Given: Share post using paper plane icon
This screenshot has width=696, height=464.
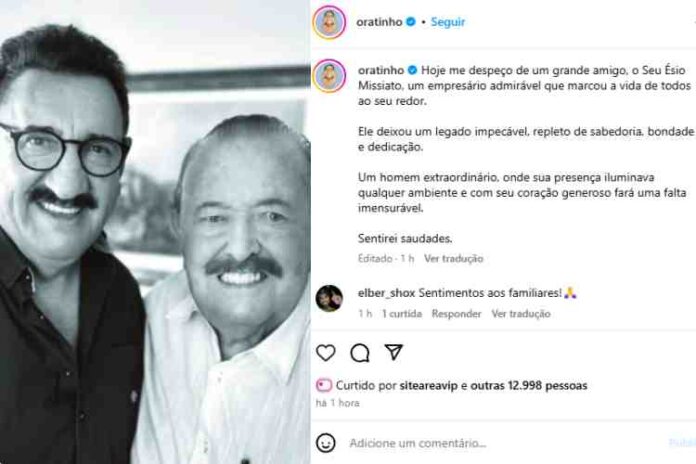Looking at the screenshot, I should point(394,352).
